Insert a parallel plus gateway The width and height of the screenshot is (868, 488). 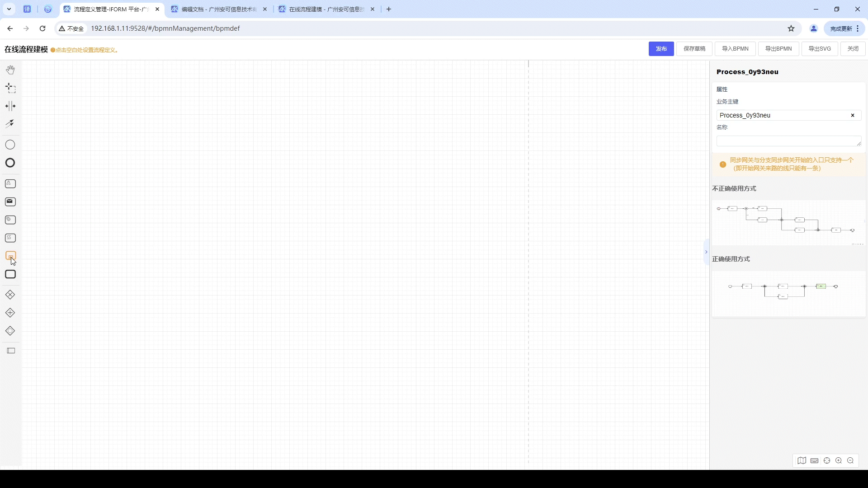click(x=10, y=313)
